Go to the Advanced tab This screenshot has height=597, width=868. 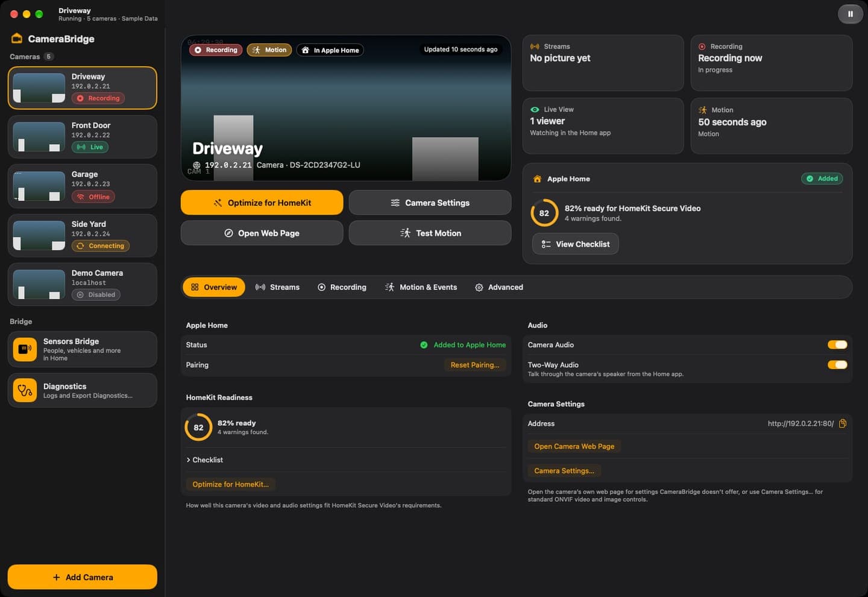tap(498, 287)
